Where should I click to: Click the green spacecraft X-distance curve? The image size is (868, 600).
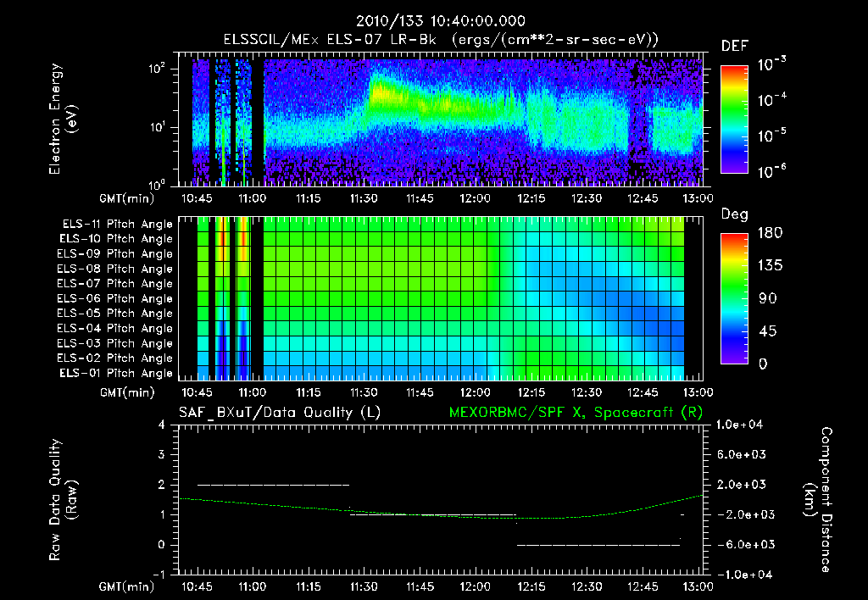pyautogui.click(x=441, y=516)
